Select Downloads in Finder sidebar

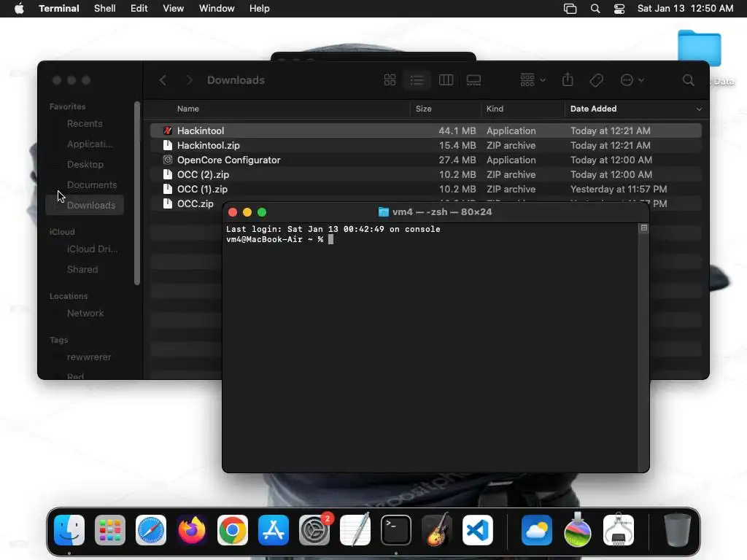coord(85,205)
